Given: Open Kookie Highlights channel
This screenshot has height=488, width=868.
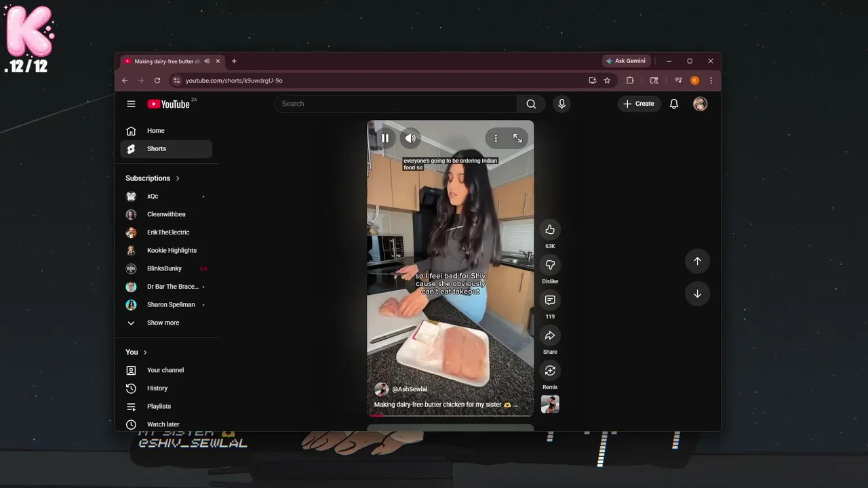Looking at the screenshot, I should pyautogui.click(x=166, y=250).
